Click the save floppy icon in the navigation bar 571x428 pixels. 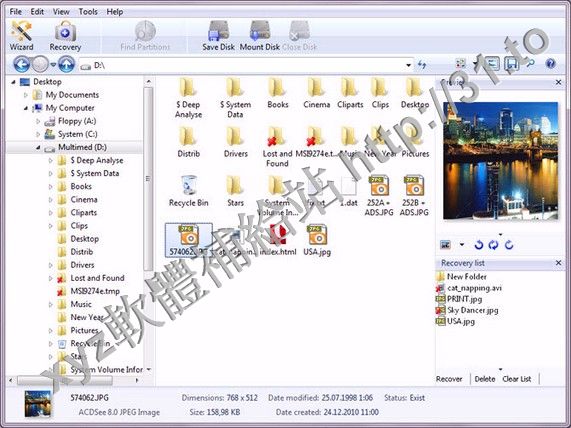tap(511, 64)
